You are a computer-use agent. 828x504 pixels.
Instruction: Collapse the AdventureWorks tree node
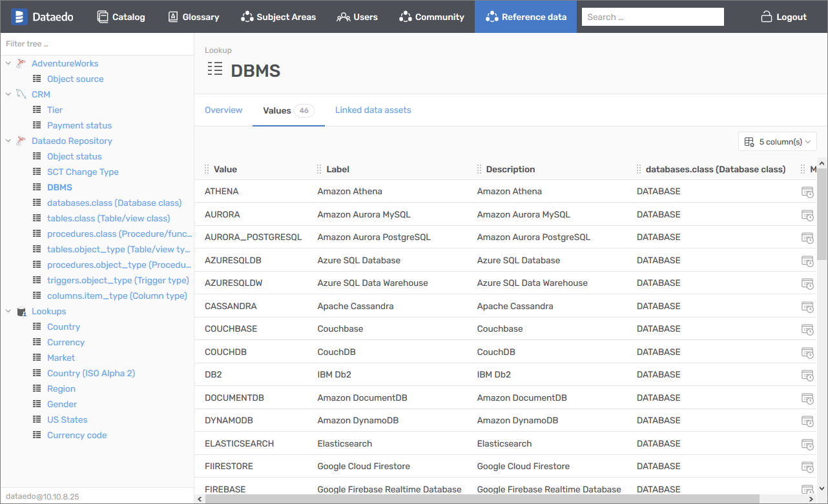click(8, 63)
